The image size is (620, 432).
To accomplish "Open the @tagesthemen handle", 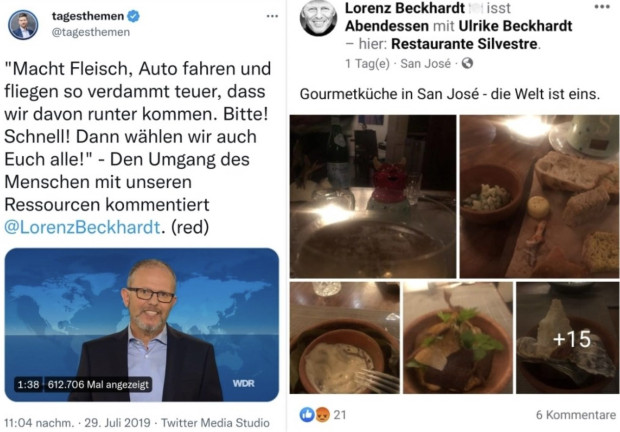I will click(91, 32).
